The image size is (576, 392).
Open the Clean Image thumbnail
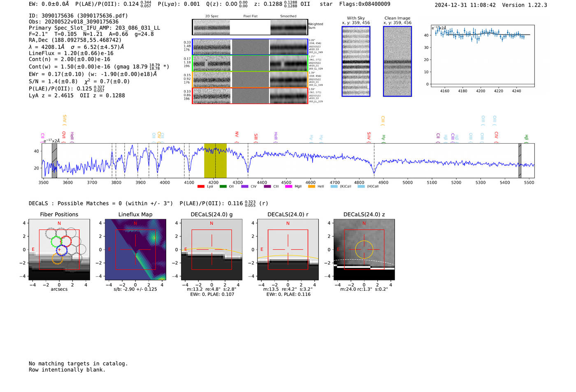pyautogui.click(x=397, y=61)
